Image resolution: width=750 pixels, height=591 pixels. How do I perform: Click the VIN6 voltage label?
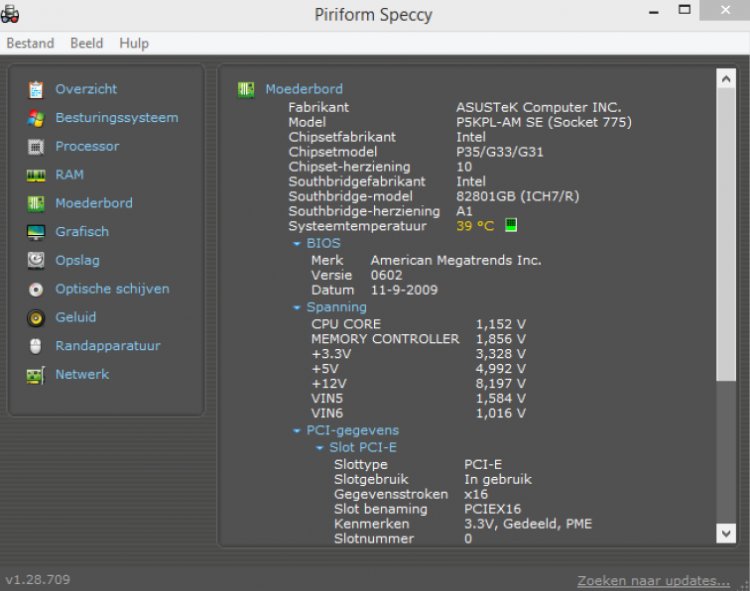[327, 413]
